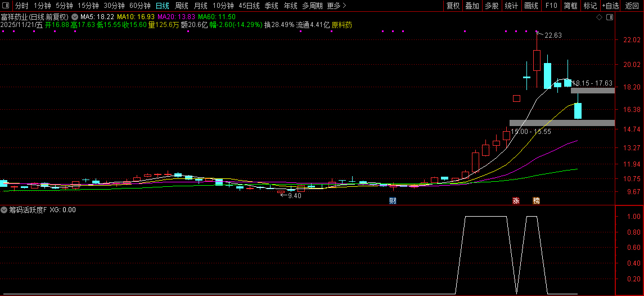
Task: Click the 榜 marker on the timeline
Action: tap(536, 200)
